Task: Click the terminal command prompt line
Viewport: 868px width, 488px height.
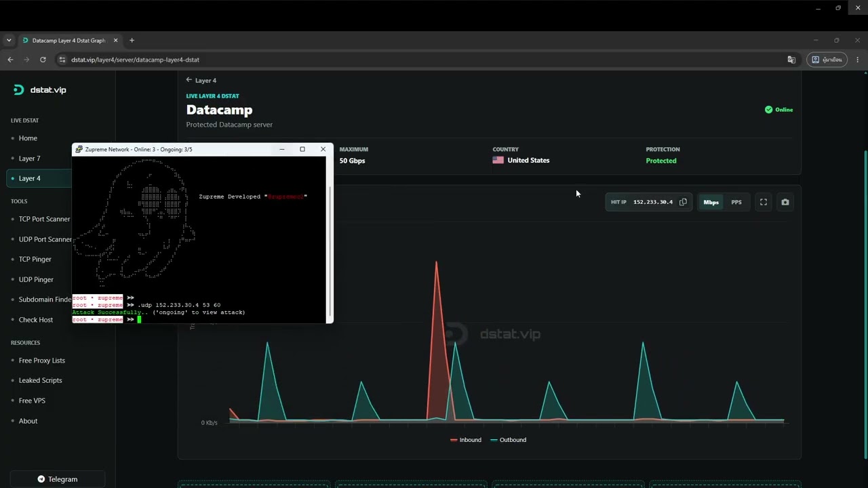Action: [x=200, y=319]
